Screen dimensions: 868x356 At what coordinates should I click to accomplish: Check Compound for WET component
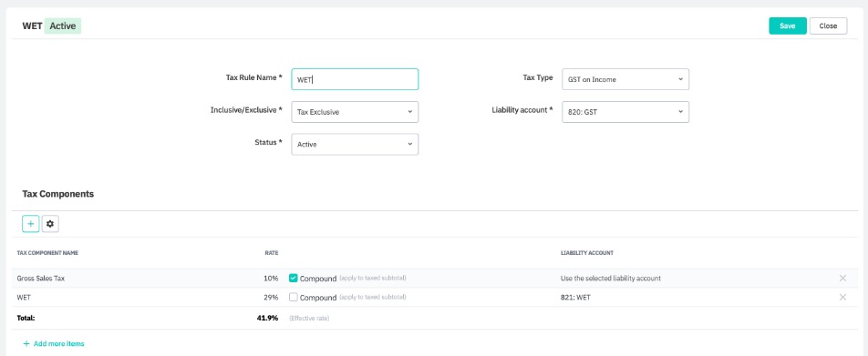coord(294,297)
